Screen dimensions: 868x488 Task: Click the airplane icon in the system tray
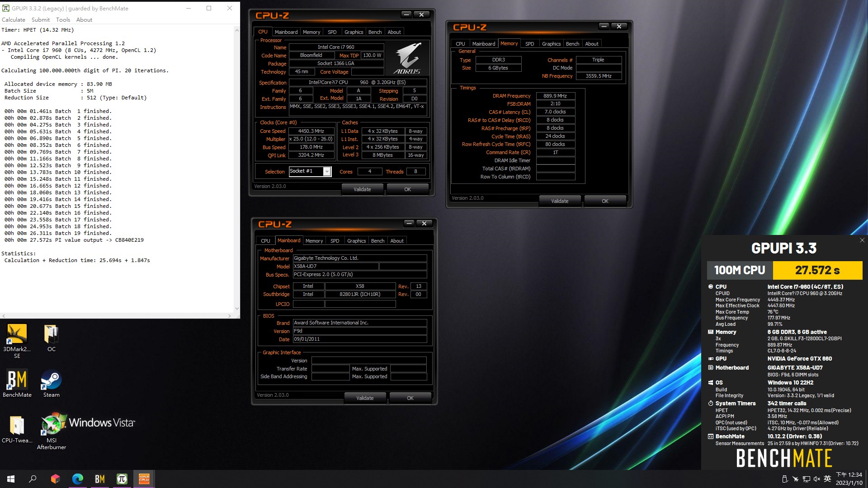click(x=796, y=479)
